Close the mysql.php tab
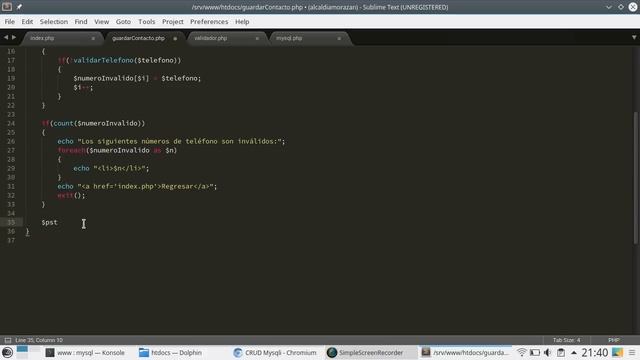The width and height of the screenshot is (640, 360). click(x=339, y=38)
